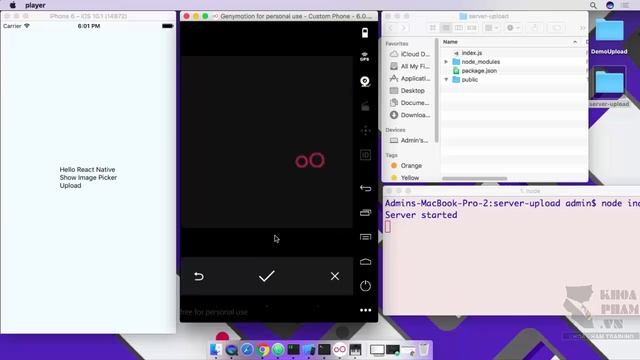Toggle sort direction caret in Name column

click(575, 42)
